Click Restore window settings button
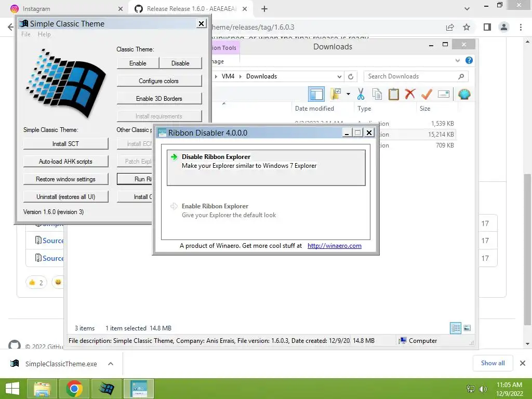The height and width of the screenshot is (399, 532). (x=66, y=179)
